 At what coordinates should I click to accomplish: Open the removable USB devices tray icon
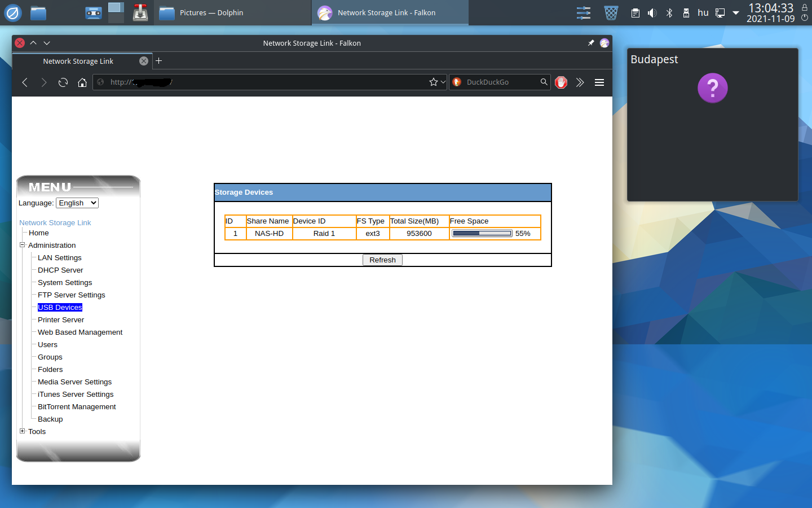point(686,13)
